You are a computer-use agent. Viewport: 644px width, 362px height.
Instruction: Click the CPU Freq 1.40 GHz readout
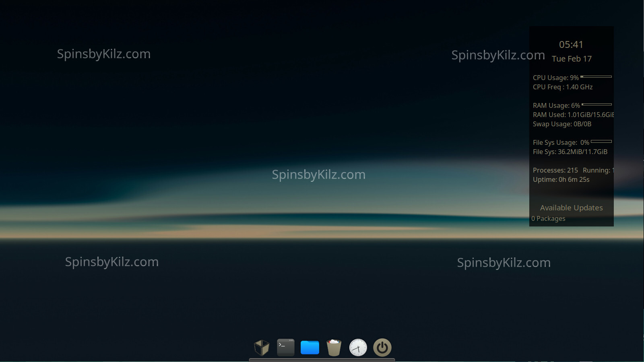pyautogui.click(x=562, y=87)
